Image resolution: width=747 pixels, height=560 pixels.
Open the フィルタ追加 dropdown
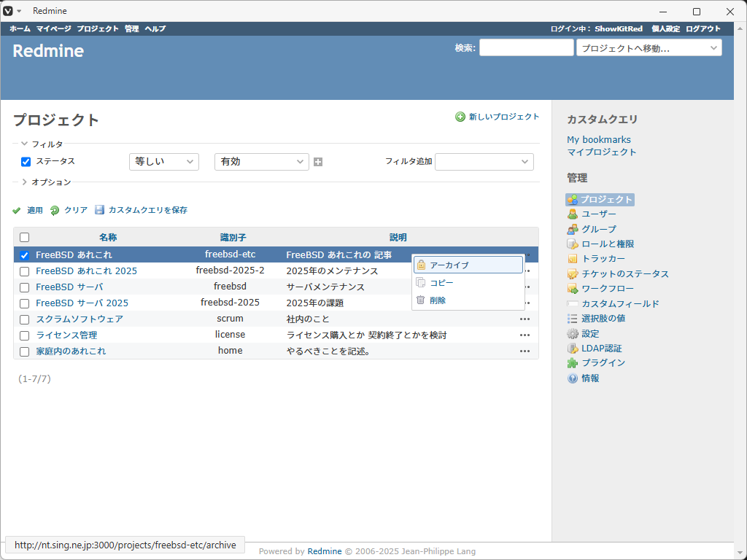click(x=484, y=162)
